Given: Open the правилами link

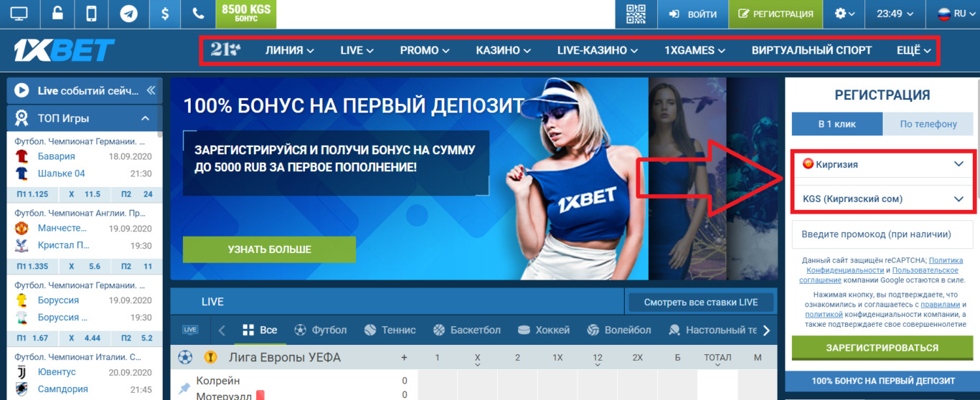Looking at the screenshot, I should (940, 304).
